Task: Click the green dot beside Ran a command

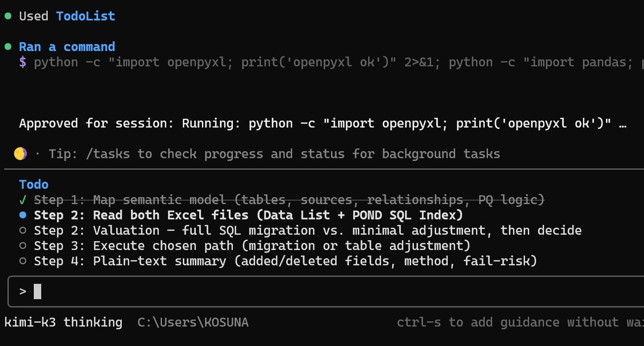Action: [8, 47]
